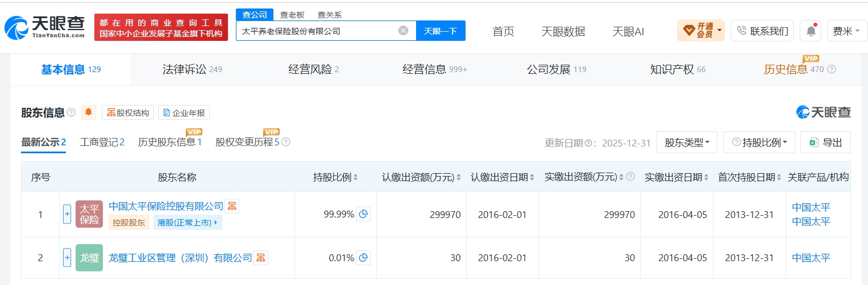The height and width of the screenshot is (285, 868).
Task: Open equity structure icon beside 中国太平保险控股有限公司
Action: 232,206
